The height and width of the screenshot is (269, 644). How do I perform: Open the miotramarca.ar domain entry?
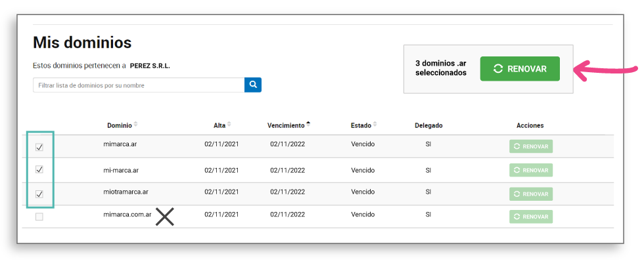click(x=126, y=192)
